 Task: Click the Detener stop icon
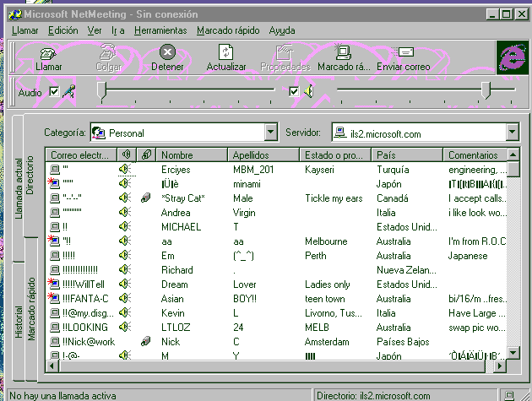[x=167, y=51]
